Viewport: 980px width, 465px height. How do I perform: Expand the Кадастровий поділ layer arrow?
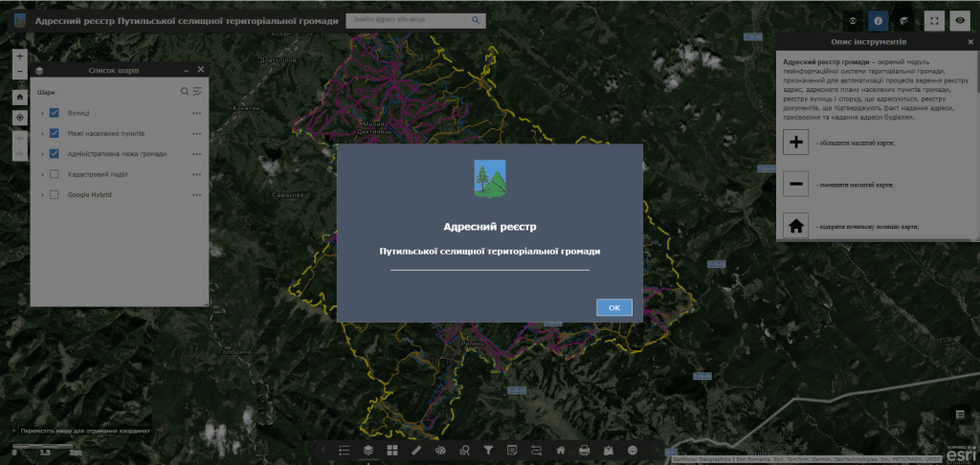42,174
